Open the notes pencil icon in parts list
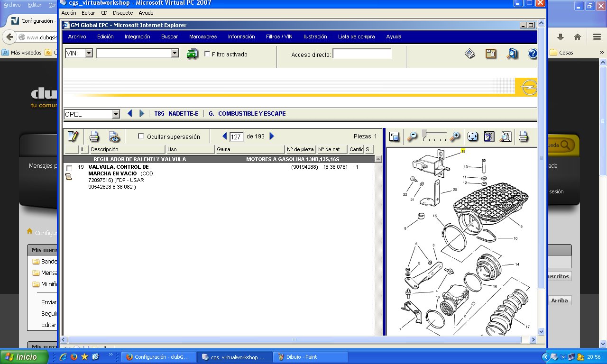The width and height of the screenshot is (607, 364). coord(73,136)
